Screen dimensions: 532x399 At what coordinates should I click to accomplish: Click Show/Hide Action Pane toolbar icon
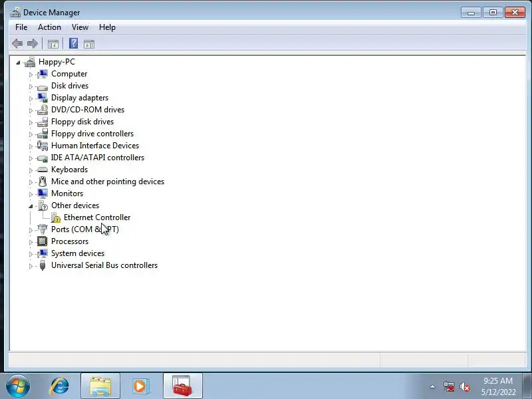pos(89,44)
